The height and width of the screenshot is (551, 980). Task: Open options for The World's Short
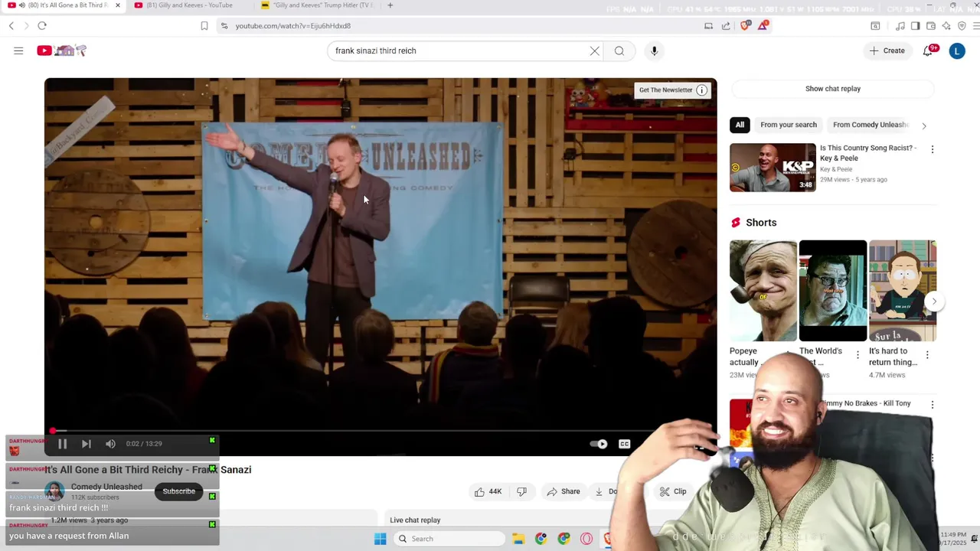[857, 355]
